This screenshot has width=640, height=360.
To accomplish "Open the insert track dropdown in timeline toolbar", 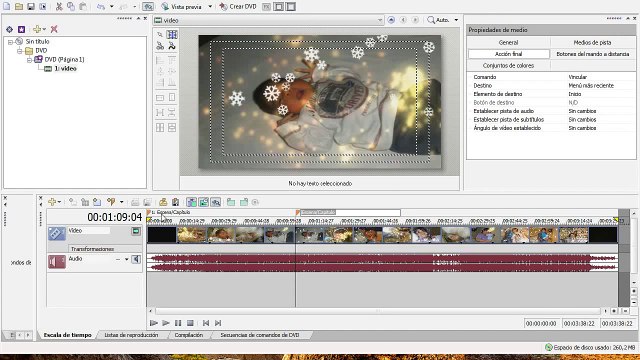I will (60, 202).
